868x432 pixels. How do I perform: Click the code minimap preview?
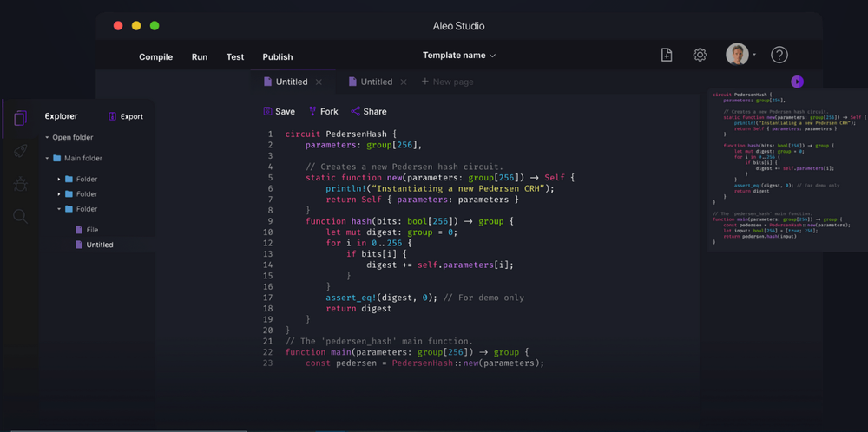[787, 170]
